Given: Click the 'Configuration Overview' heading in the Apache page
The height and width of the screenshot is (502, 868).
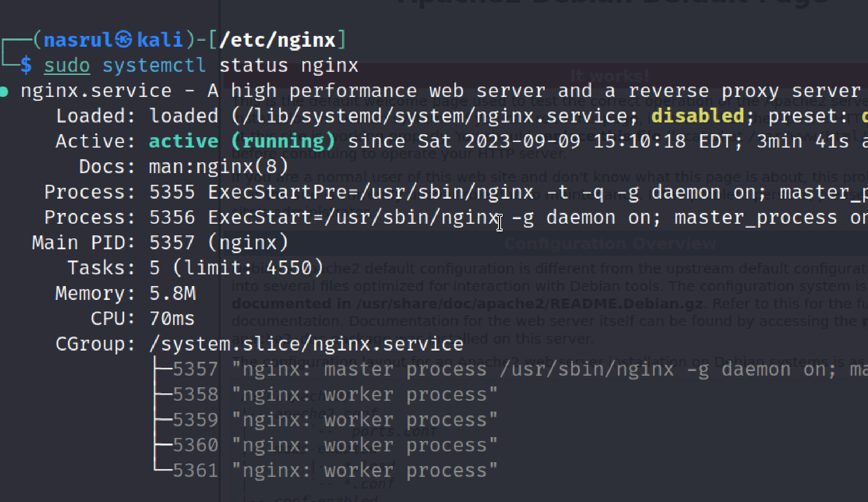Looking at the screenshot, I should 610,244.
